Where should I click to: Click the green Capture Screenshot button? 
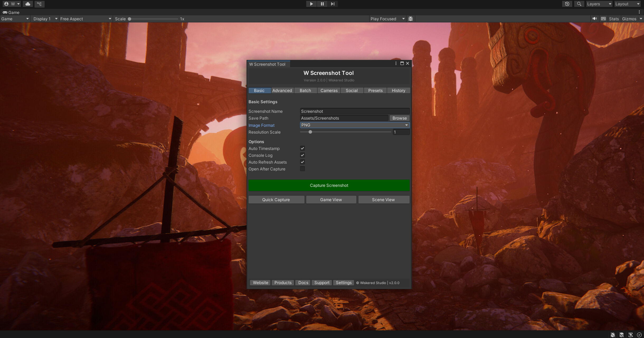pos(329,185)
